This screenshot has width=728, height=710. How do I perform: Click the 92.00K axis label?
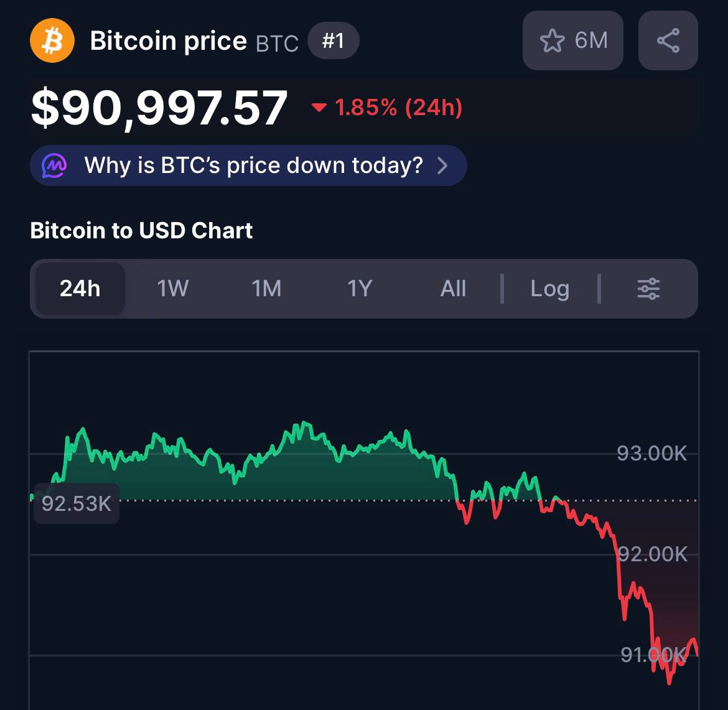[x=653, y=553]
